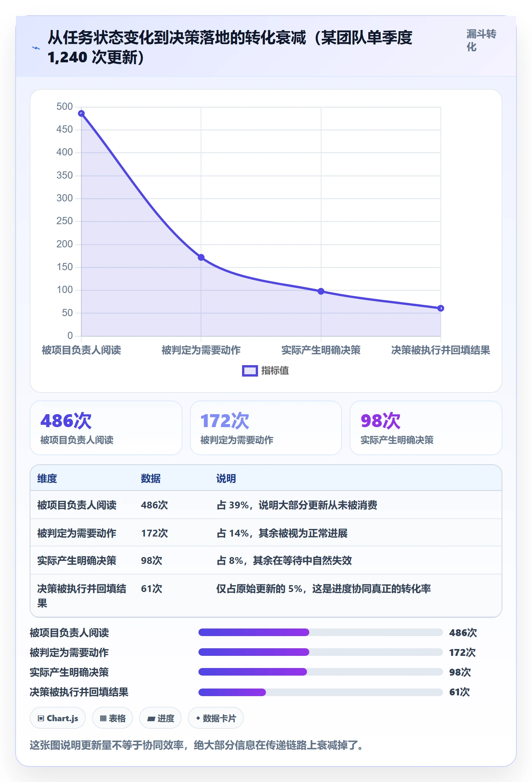The height and width of the screenshot is (782, 532).
Task: Click the progress bar for 实际产生明确决策
Action: click(x=320, y=672)
